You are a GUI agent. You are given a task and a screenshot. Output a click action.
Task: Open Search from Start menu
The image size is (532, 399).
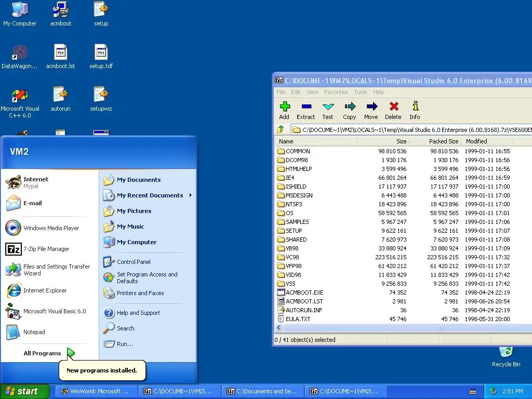148,328
